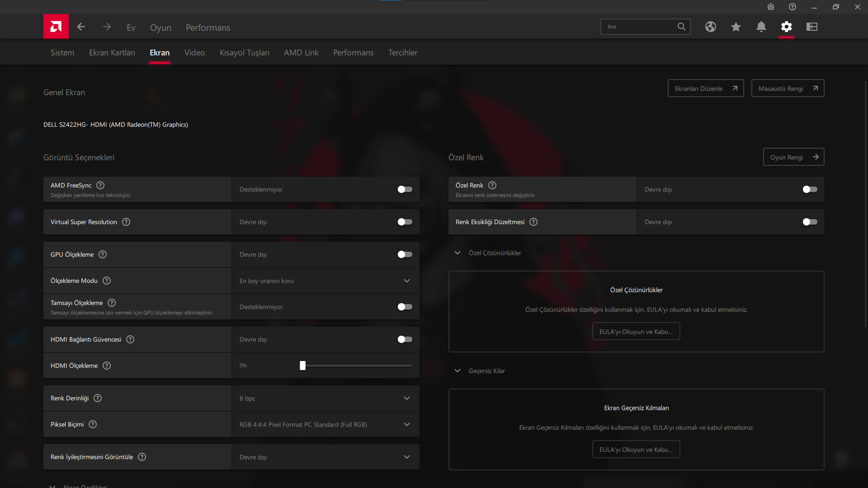Click help icon next to Virtual Super Resolution
Viewport: 868px width, 488px height.
coord(126,222)
